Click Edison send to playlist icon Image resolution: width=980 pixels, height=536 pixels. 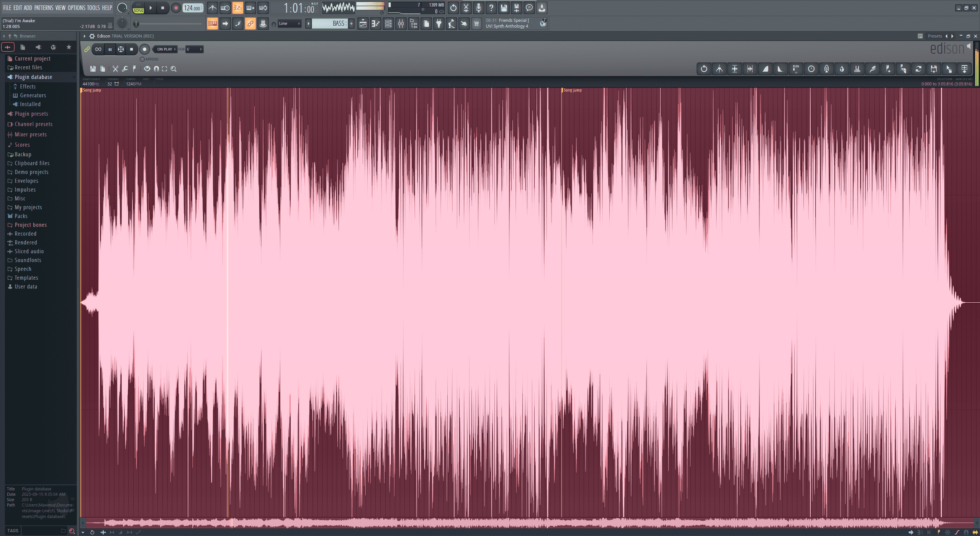[x=964, y=69]
